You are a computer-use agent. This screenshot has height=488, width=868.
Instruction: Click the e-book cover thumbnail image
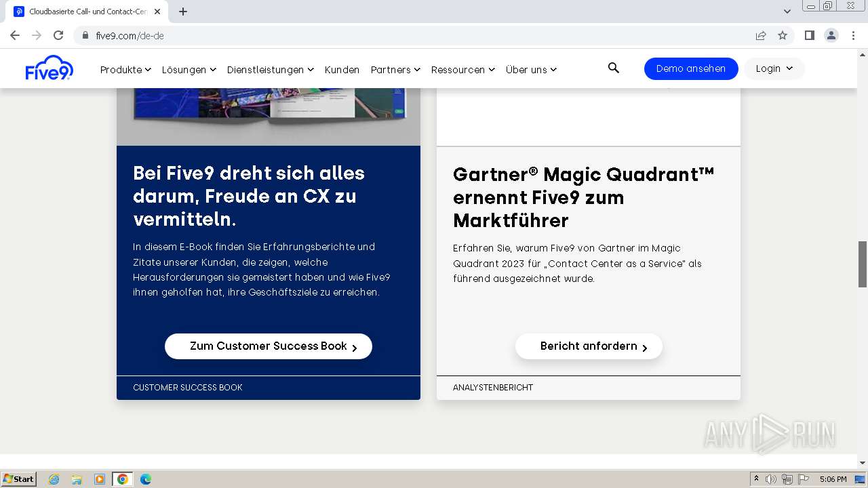[269, 115]
